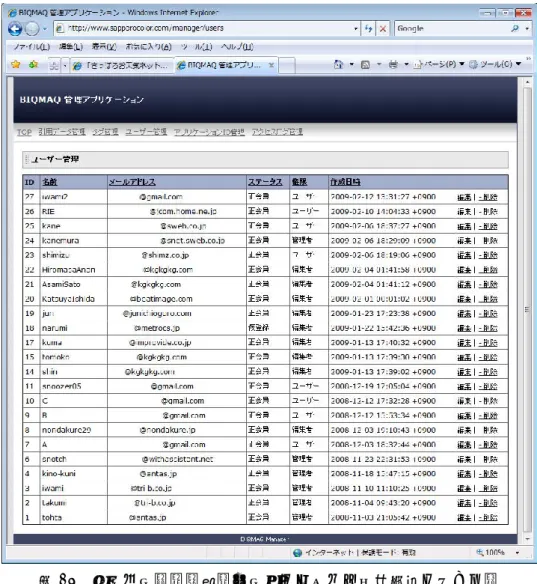Screen dimensions: 537x584
Task: Sort table by ステータス column header
Action: (265, 182)
